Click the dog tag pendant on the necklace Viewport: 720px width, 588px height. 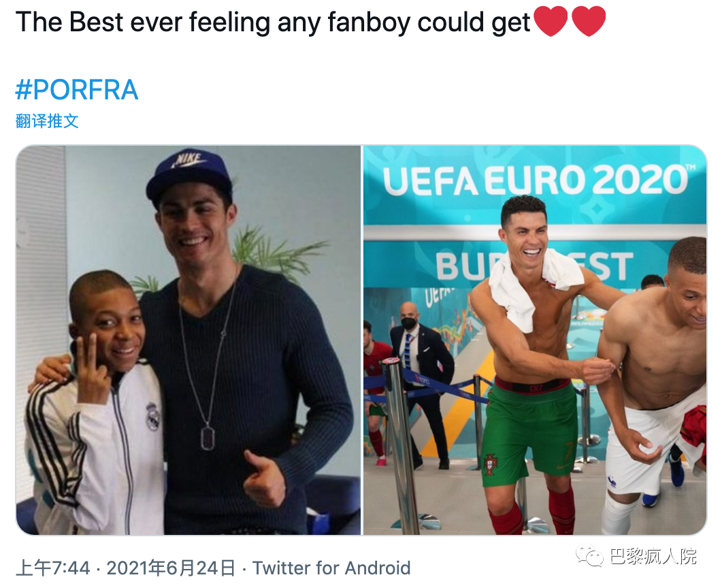(208, 436)
